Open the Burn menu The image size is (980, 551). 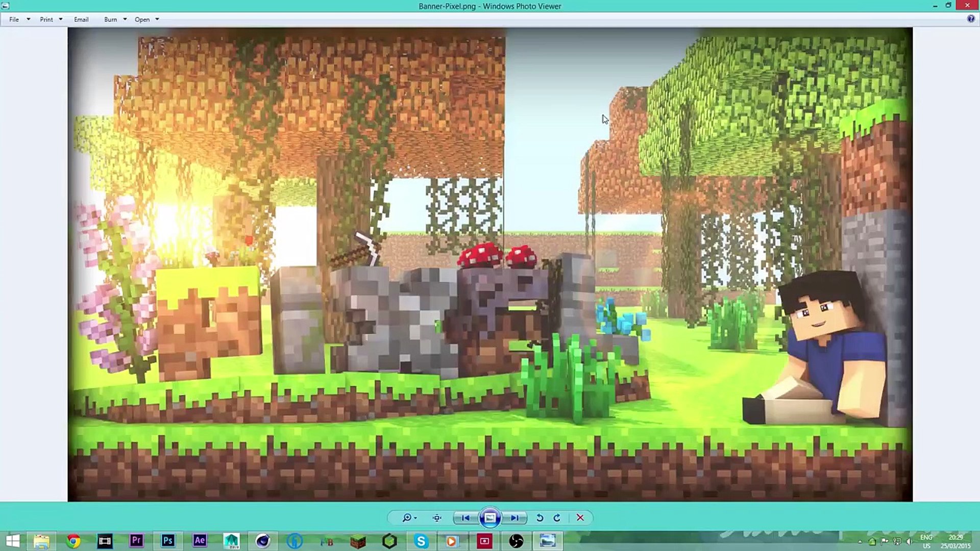point(111,19)
